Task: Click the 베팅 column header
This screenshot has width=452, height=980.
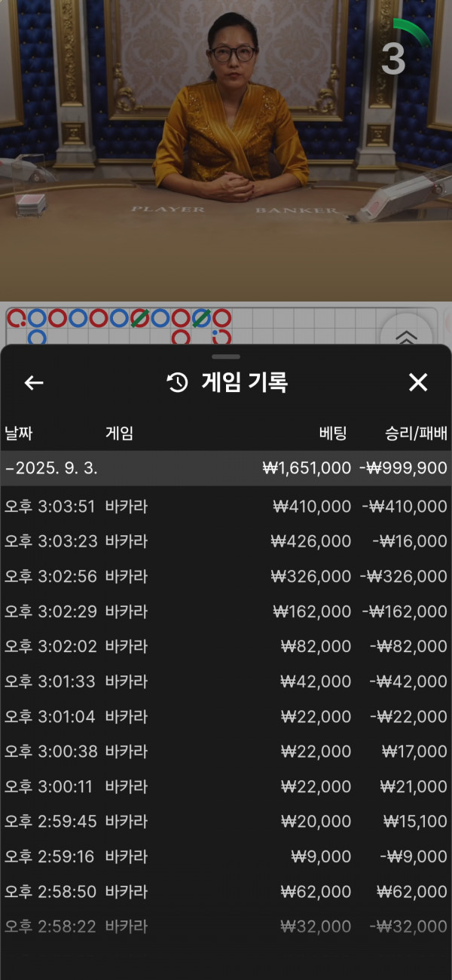Action: click(x=333, y=433)
